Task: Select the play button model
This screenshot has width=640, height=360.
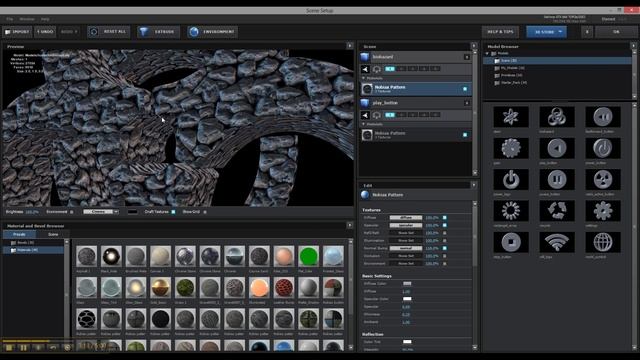Action: 557,148
